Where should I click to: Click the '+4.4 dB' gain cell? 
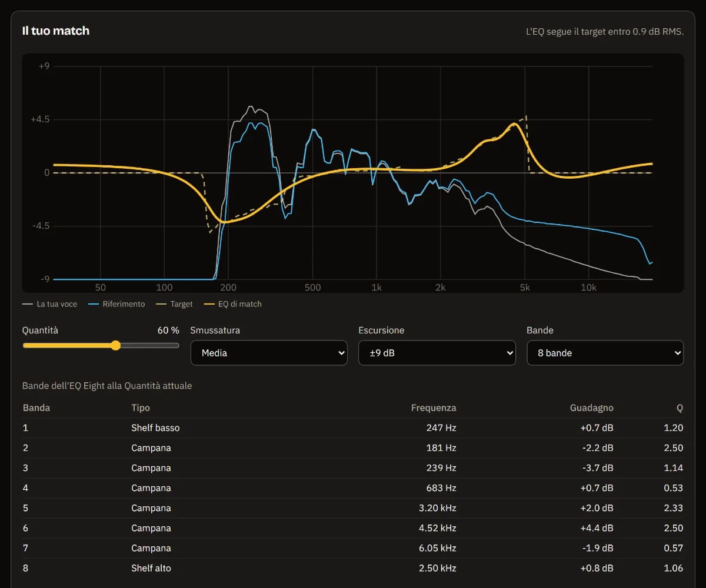coord(597,528)
